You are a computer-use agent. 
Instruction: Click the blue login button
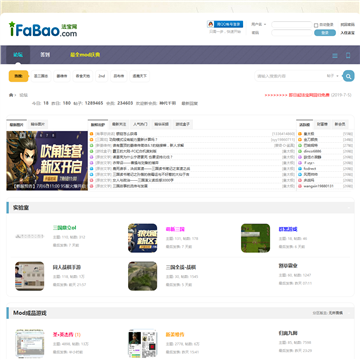tap(325, 33)
